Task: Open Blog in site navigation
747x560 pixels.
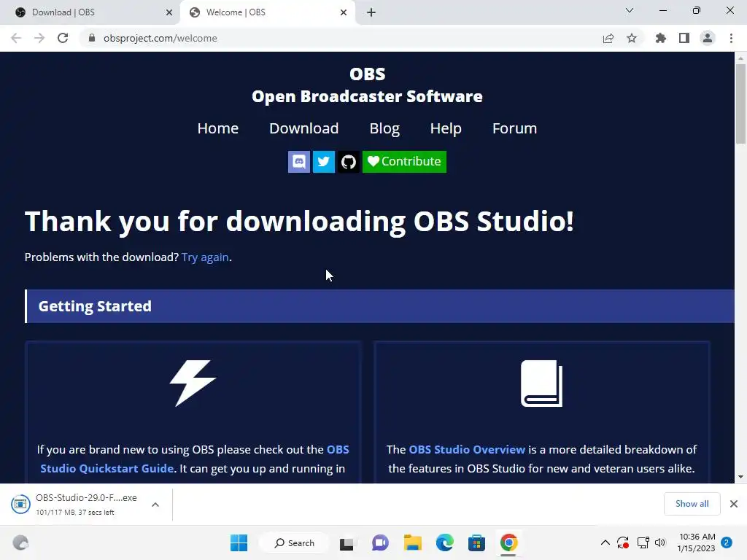Action: [x=384, y=128]
